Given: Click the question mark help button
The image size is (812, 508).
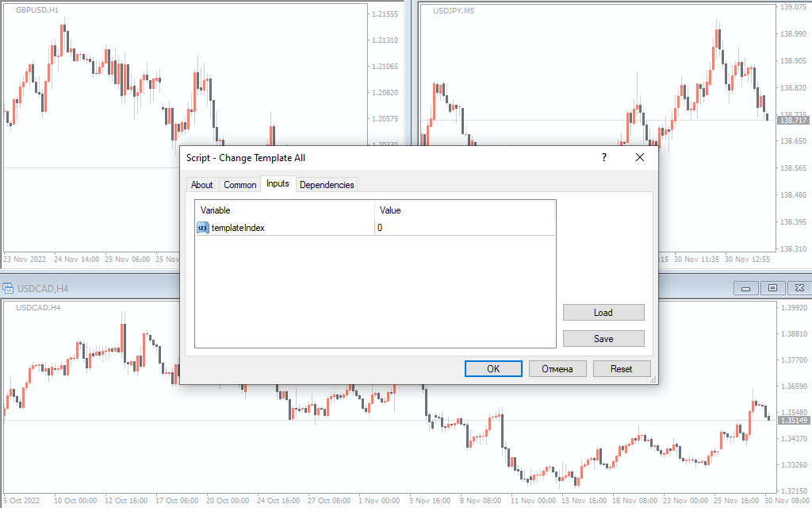Looking at the screenshot, I should pos(604,158).
